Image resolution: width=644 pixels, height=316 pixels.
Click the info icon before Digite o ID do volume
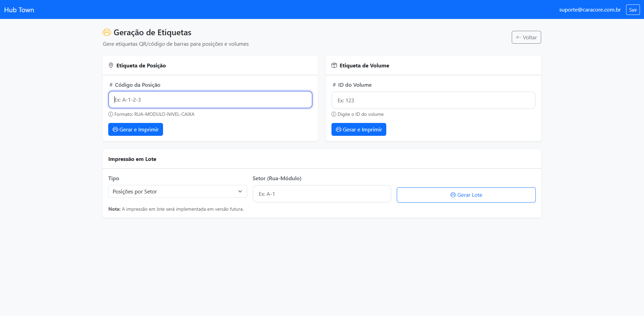334,114
